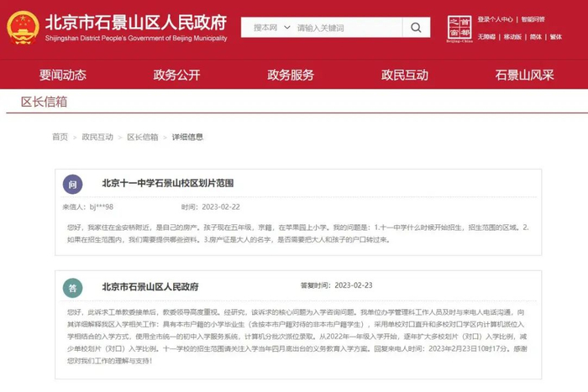Viewport: 588px width, 392px height.
Task: Go to 首页 in breadcrumb
Action: (60, 137)
